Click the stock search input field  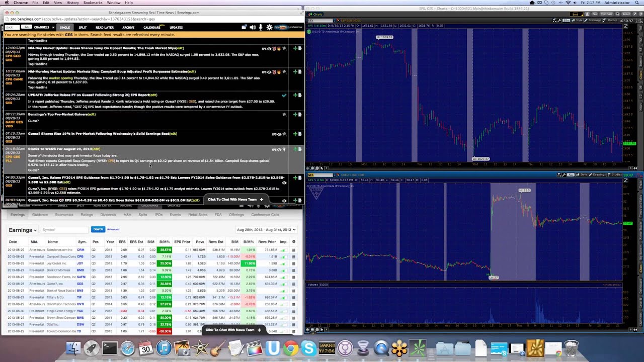click(x=12, y=27)
